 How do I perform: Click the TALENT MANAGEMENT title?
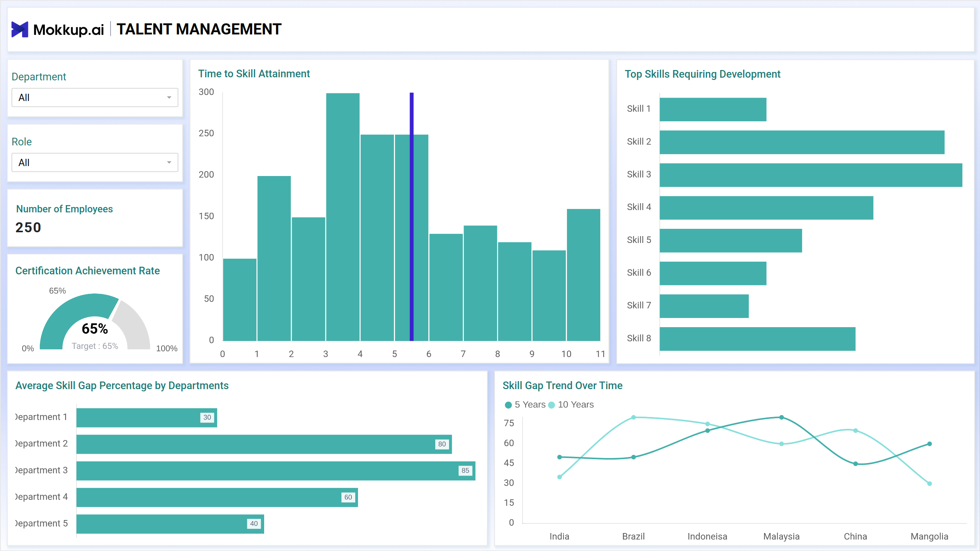pos(199,29)
